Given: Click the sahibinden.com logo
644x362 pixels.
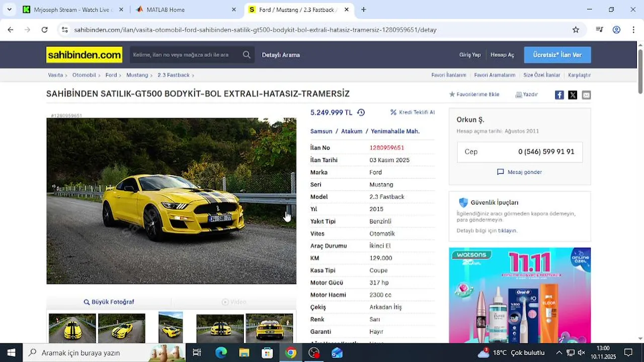Looking at the screenshot, I should pos(84,55).
